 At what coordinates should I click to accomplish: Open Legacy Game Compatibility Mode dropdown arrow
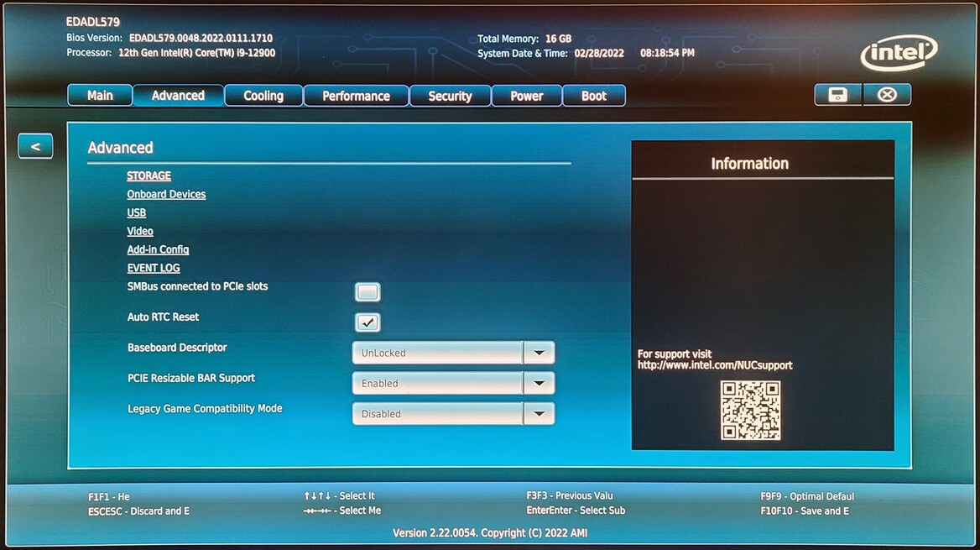(x=539, y=414)
